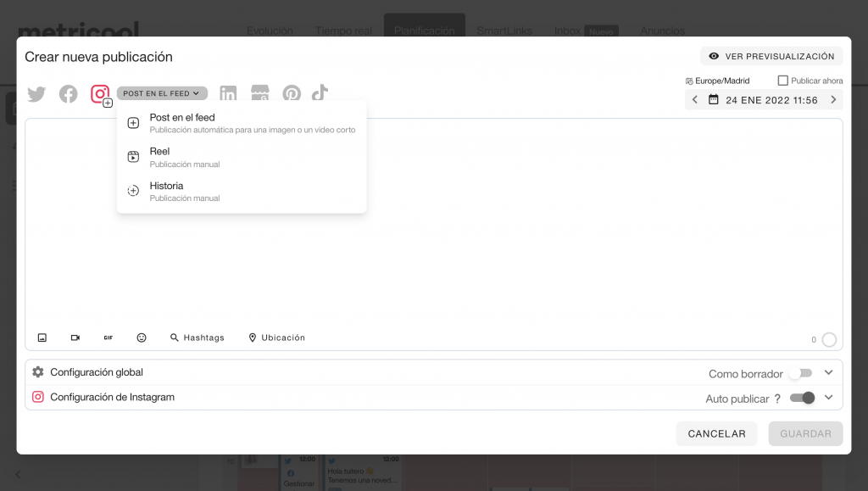Go to previous date with left arrow

[x=695, y=100]
